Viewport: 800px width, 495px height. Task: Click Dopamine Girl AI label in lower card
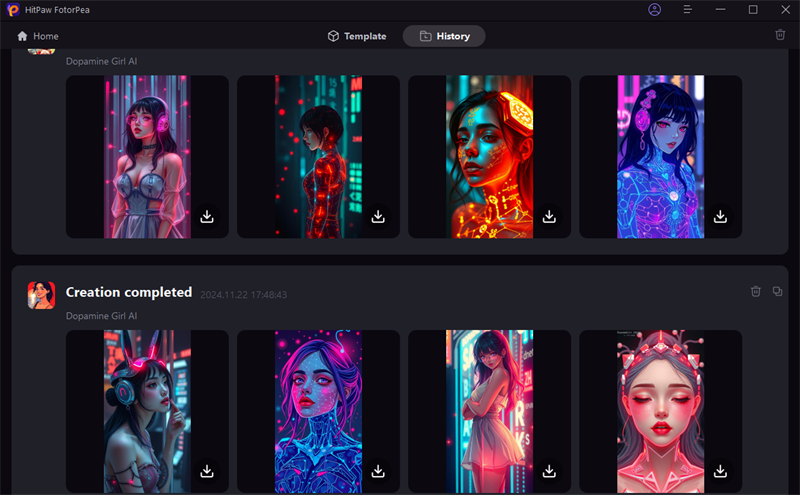click(x=102, y=316)
